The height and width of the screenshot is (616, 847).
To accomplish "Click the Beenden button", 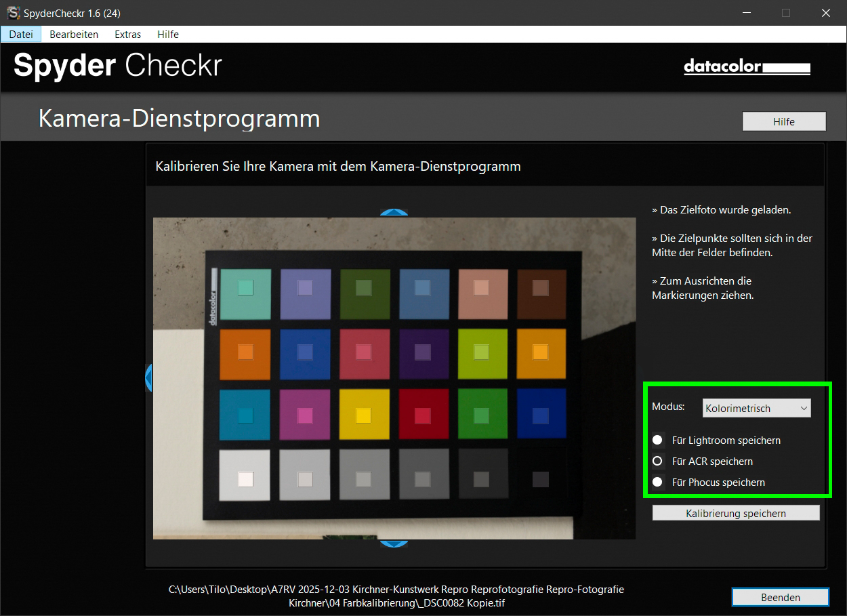I will 780,597.
